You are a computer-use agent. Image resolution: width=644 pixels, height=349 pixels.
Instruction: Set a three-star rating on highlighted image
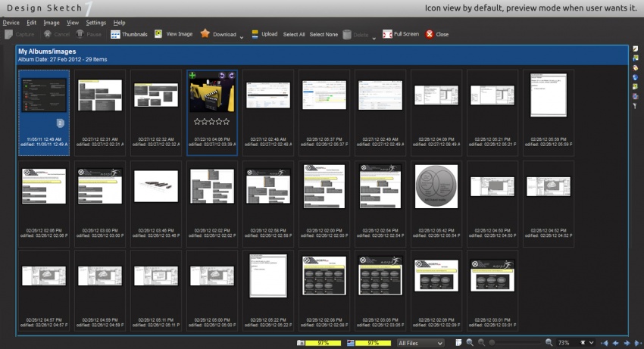(212, 121)
